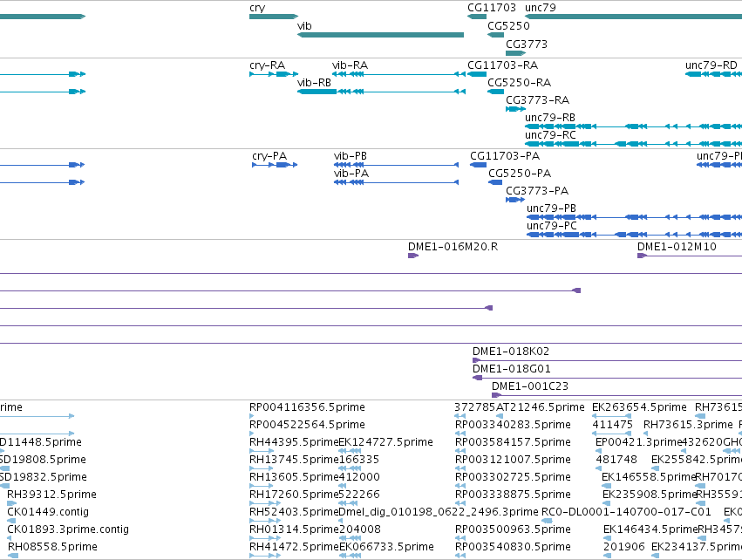Select the RP004522564.5prime EST label
Viewport: 742px width, 560px height.
(307, 425)
